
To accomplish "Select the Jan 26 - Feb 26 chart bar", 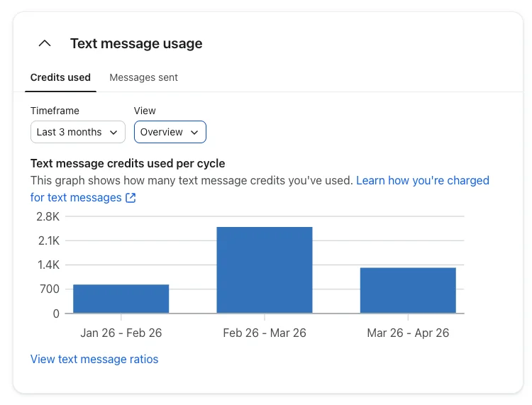I will [x=121, y=299].
